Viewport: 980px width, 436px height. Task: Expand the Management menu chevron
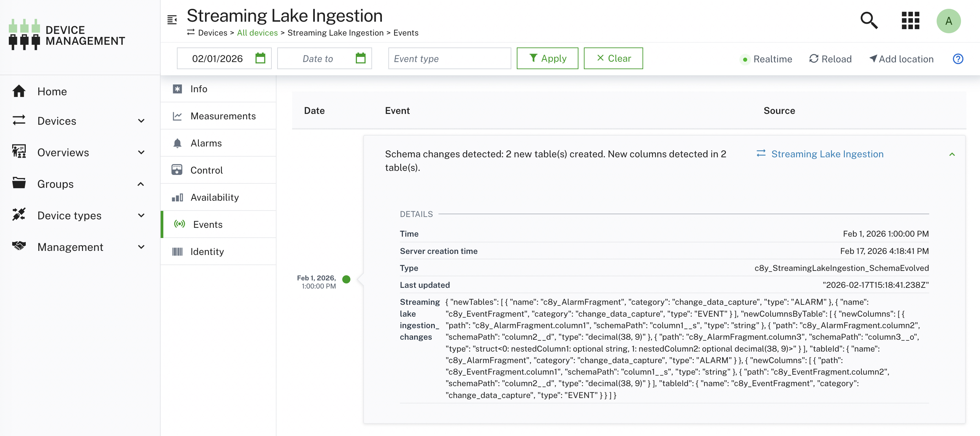pyautogui.click(x=141, y=247)
